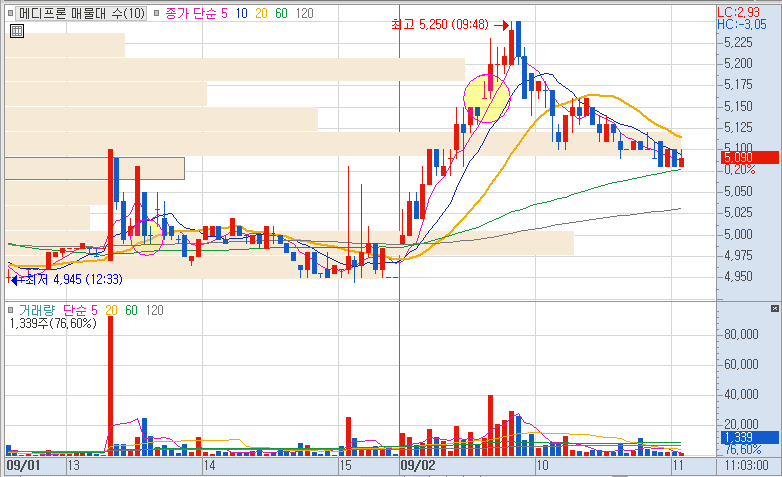Click the 5,225 price axis label

(738, 42)
